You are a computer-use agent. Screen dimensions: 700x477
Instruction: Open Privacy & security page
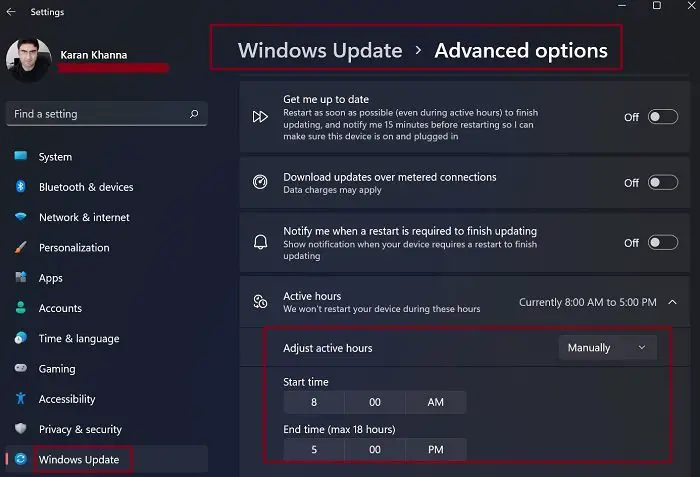106,429
